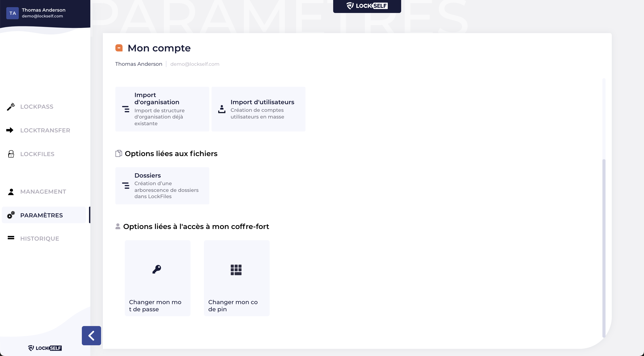Open LockTransfer from the sidebar

pos(45,131)
